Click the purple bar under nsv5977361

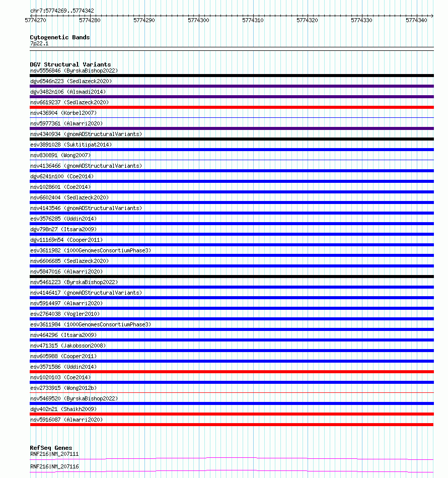232,128
